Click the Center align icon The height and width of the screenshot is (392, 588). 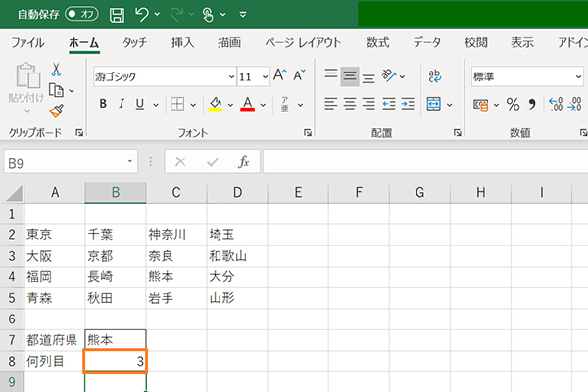pos(350,104)
